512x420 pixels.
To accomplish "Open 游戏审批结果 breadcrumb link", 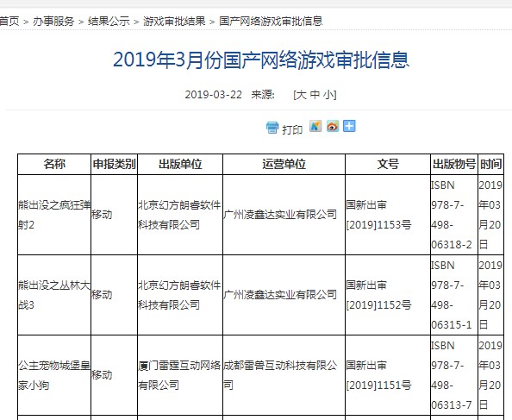I will 174,22.
